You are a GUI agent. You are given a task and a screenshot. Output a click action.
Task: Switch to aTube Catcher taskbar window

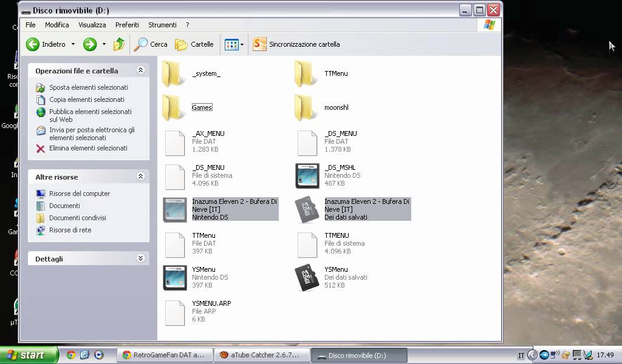(x=262, y=356)
